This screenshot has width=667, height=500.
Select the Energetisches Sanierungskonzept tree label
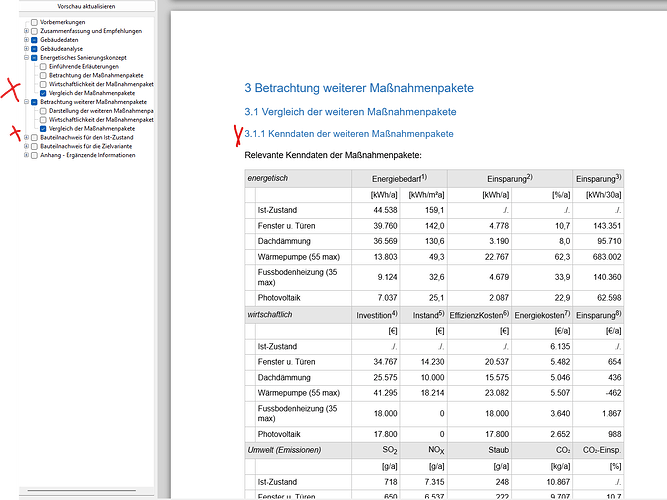[x=82, y=58]
